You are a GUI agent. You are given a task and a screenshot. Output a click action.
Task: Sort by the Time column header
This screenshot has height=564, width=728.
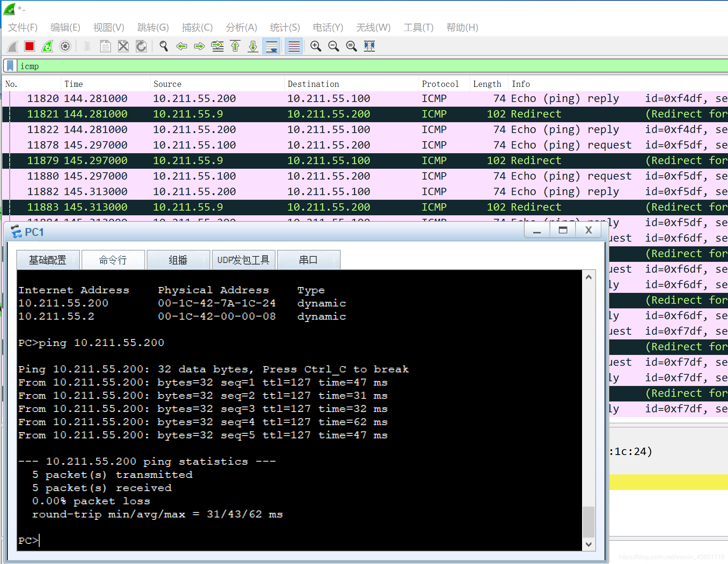coord(106,84)
